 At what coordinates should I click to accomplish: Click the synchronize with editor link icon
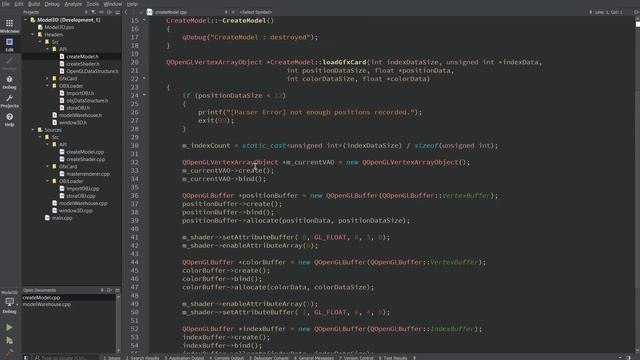(x=101, y=12)
